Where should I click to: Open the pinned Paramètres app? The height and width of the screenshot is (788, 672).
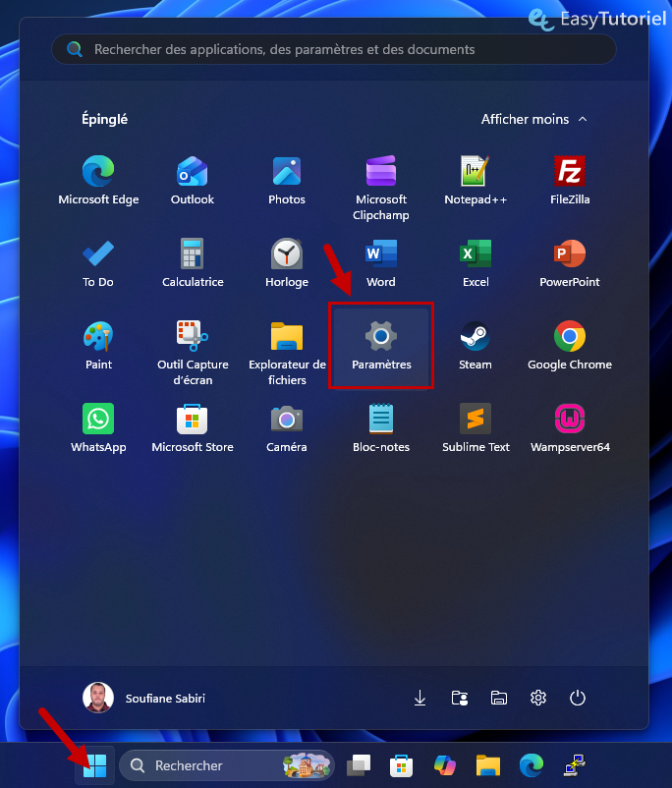click(381, 346)
